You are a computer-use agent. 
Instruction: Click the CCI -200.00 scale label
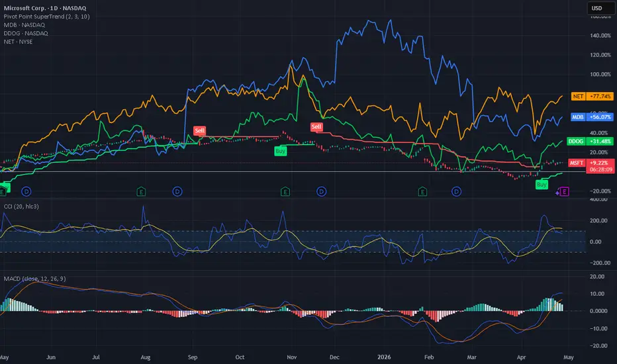click(600, 263)
